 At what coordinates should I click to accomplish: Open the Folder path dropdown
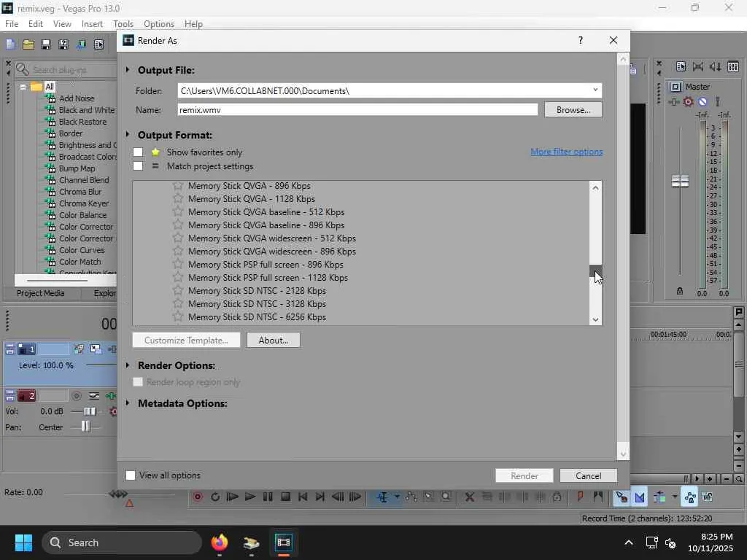(595, 90)
